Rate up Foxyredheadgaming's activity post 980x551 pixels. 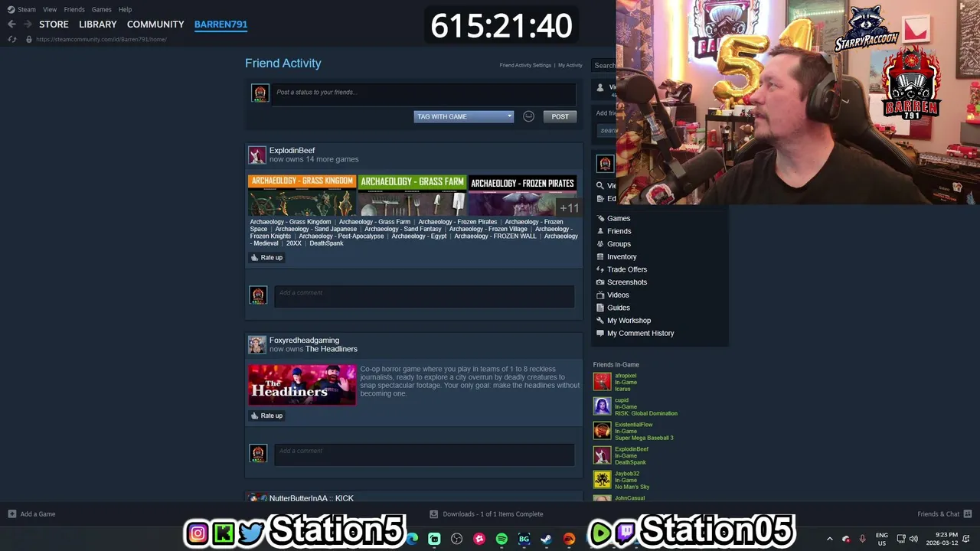click(x=266, y=416)
